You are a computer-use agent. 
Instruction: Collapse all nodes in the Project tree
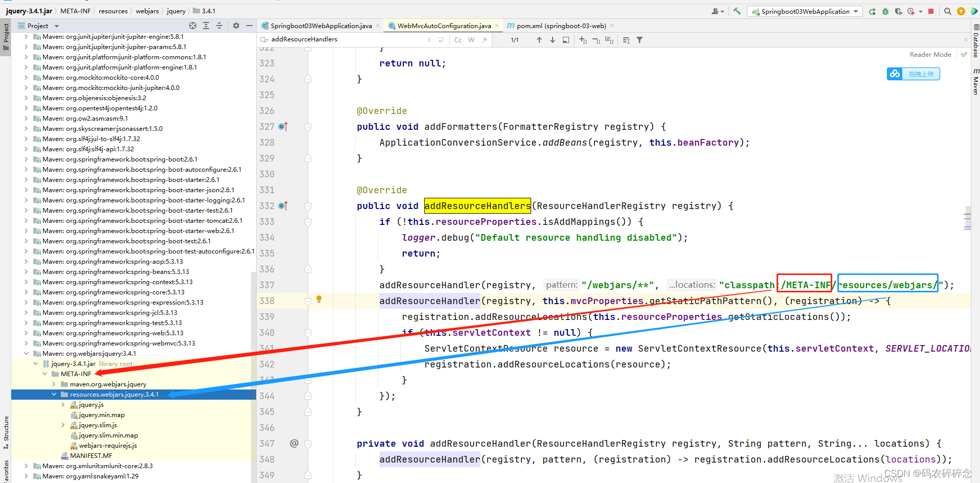coord(219,26)
